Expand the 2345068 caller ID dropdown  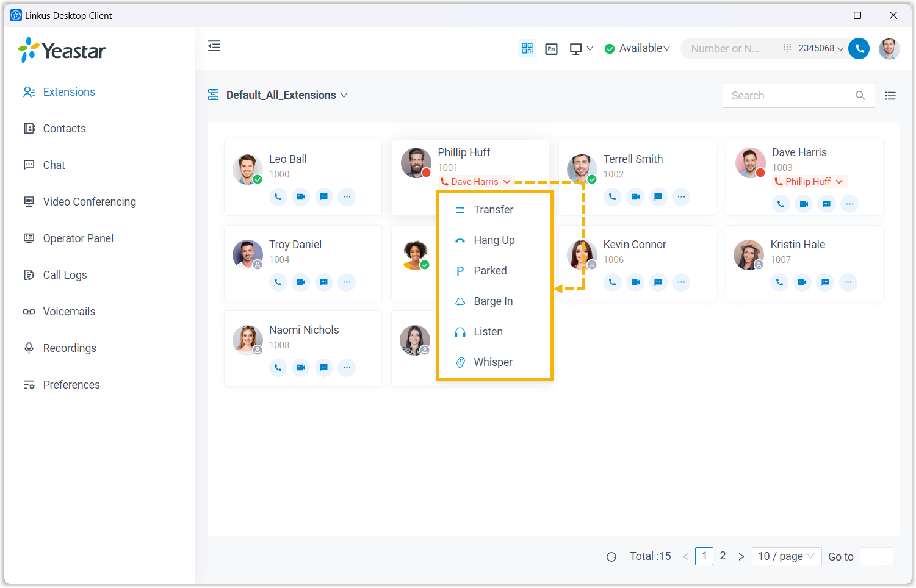[821, 48]
